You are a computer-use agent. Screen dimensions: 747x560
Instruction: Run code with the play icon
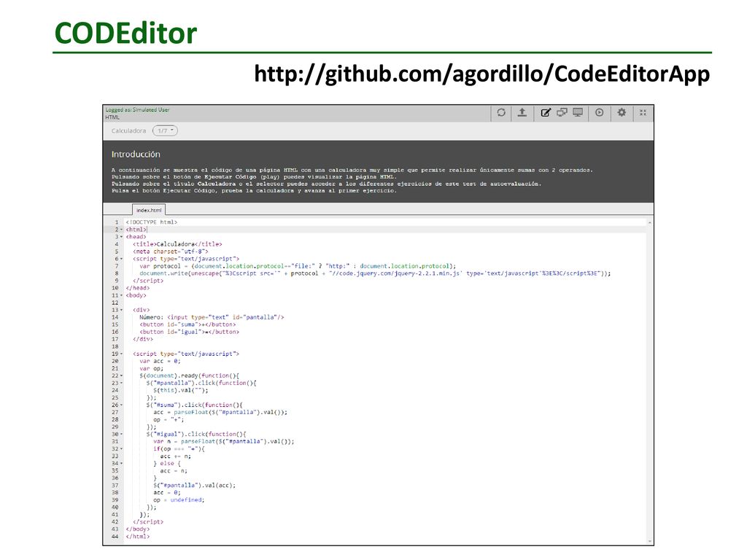pyautogui.click(x=600, y=113)
